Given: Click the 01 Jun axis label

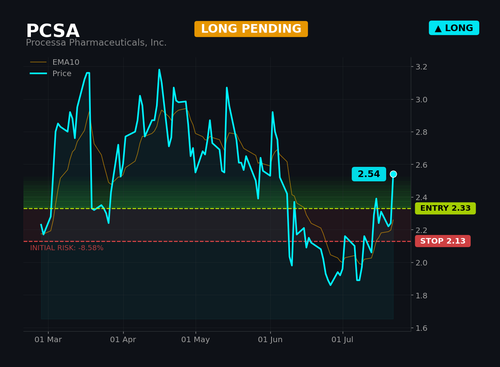Looking at the screenshot, I should click(270, 340).
